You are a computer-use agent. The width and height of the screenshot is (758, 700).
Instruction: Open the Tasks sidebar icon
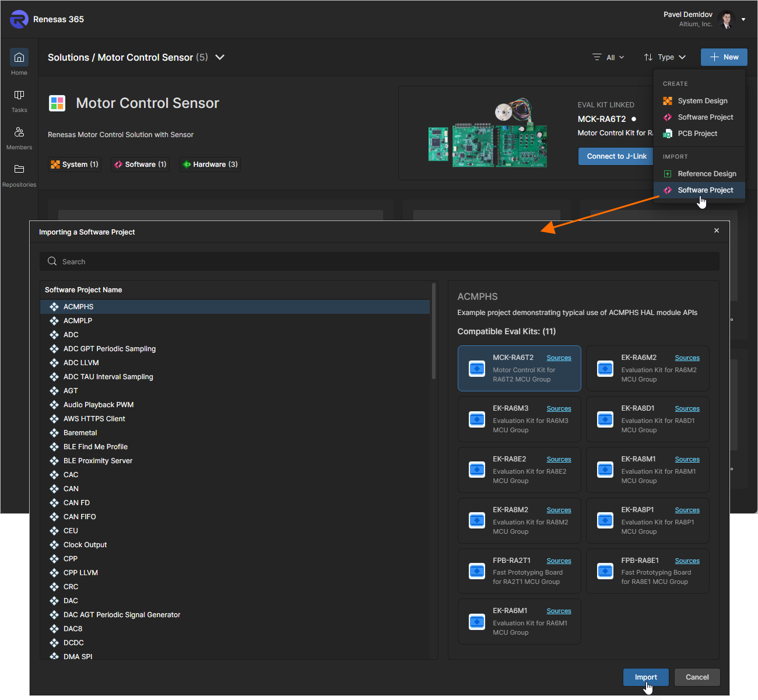(19, 95)
